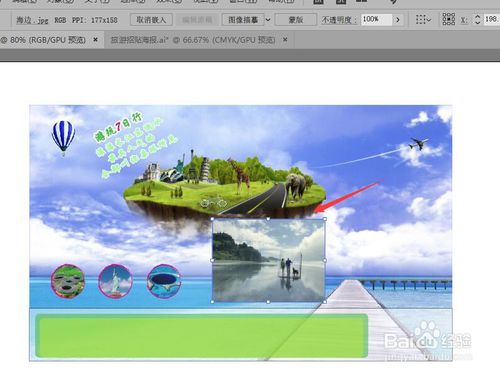Open the align options dotted-square icon

point(423,20)
